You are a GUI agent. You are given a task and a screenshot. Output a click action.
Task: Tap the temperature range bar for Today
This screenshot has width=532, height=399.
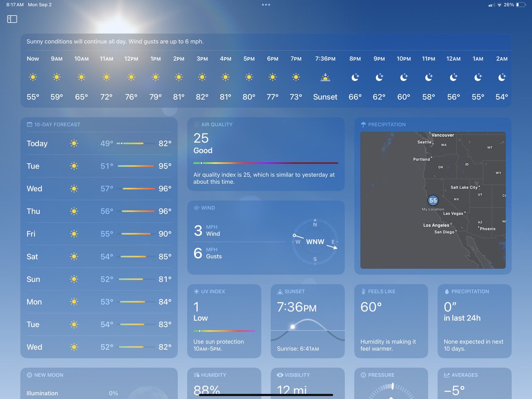(136, 143)
